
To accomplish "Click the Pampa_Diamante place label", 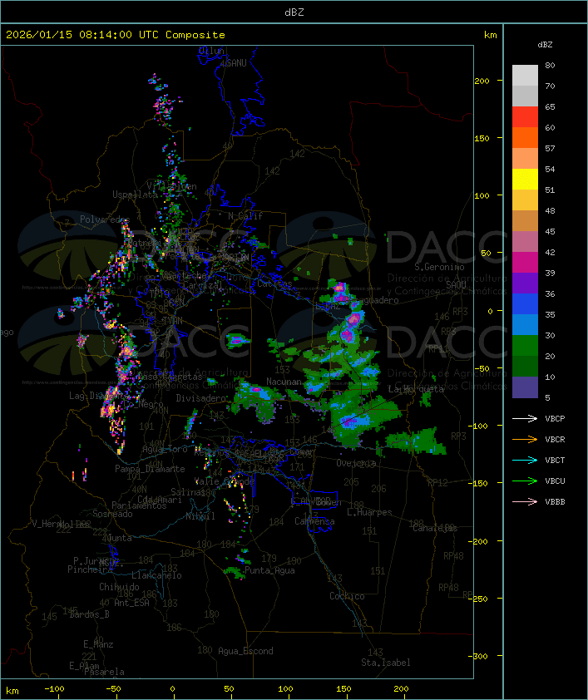I will 150,469.
